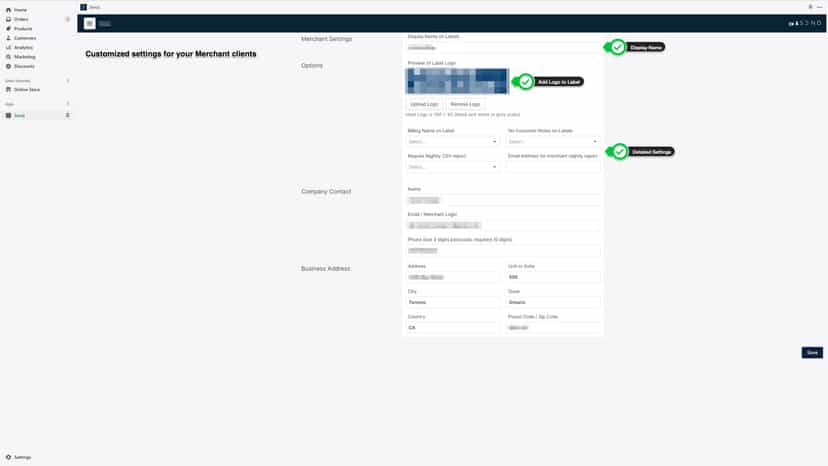This screenshot has height=466, width=828.
Task: Click the logo at the header's right
Action: coord(805,24)
